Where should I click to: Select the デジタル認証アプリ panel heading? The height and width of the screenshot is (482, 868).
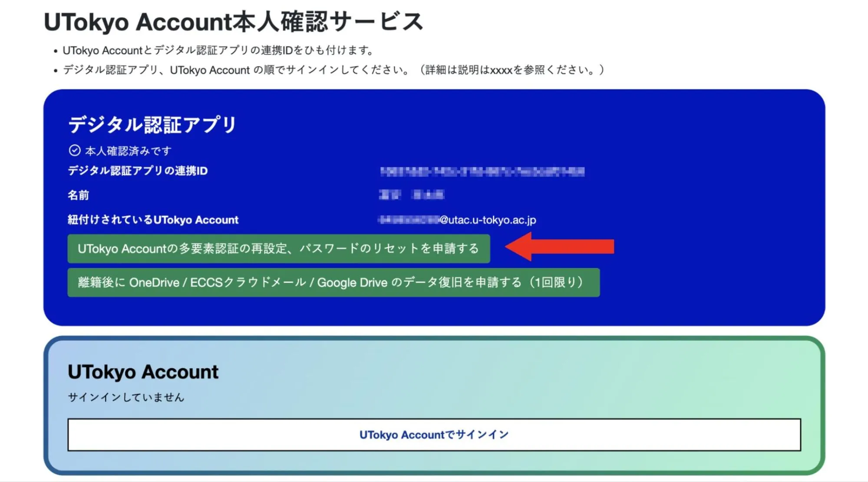(x=152, y=125)
